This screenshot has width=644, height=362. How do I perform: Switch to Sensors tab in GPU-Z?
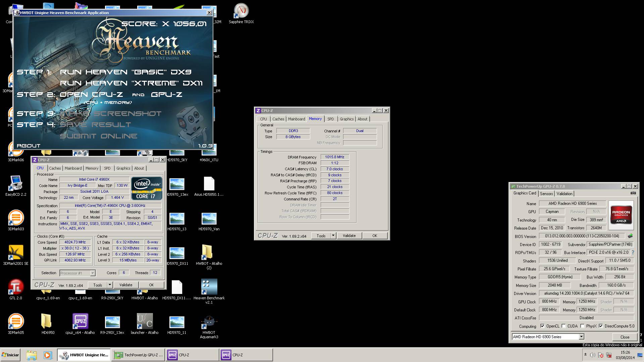point(546,194)
